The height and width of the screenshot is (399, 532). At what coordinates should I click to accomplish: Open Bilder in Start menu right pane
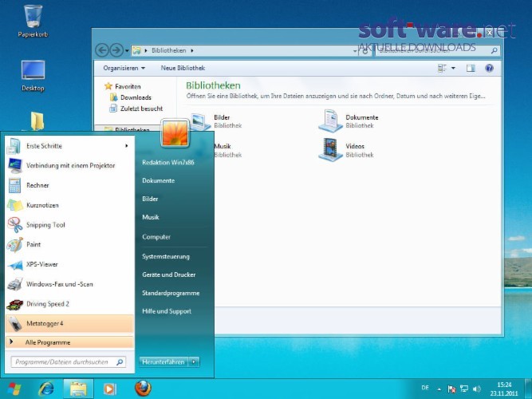(x=150, y=199)
